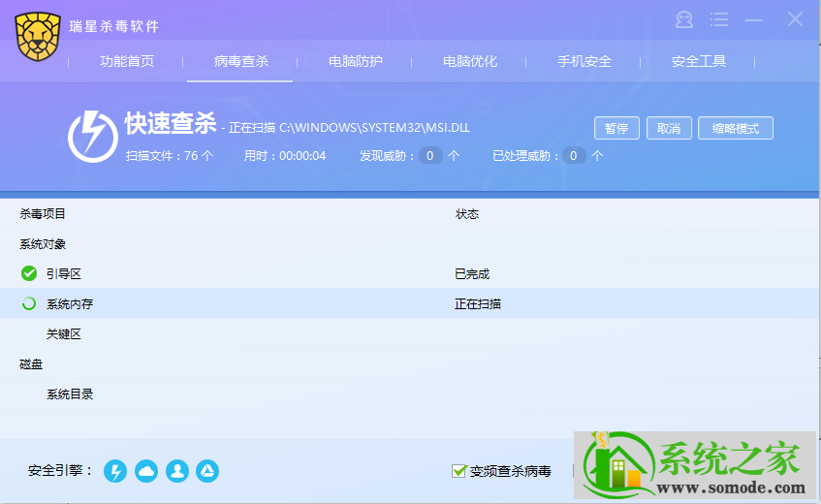Click the 系统对象 group header

(43, 244)
